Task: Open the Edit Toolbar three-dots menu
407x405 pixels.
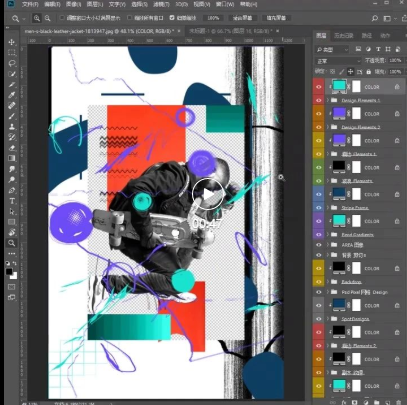Action: pyautogui.click(x=12, y=254)
